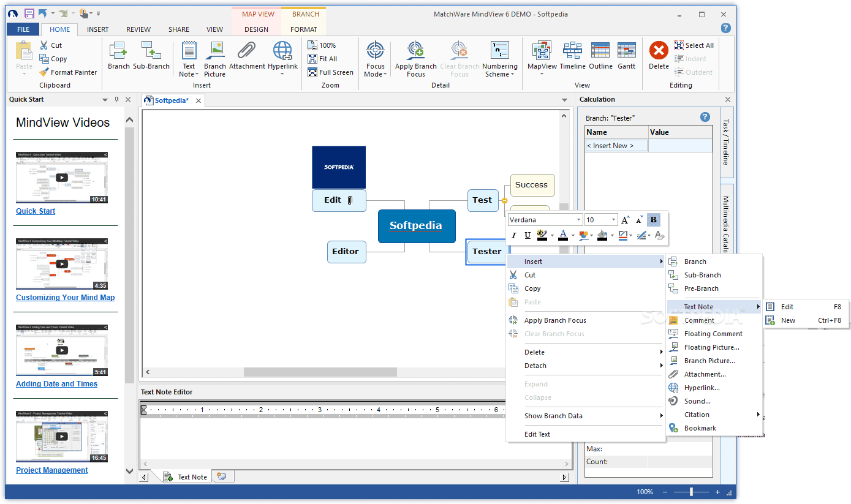
Task: Click the < Insert New > calculation cell
Action: tap(616, 146)
